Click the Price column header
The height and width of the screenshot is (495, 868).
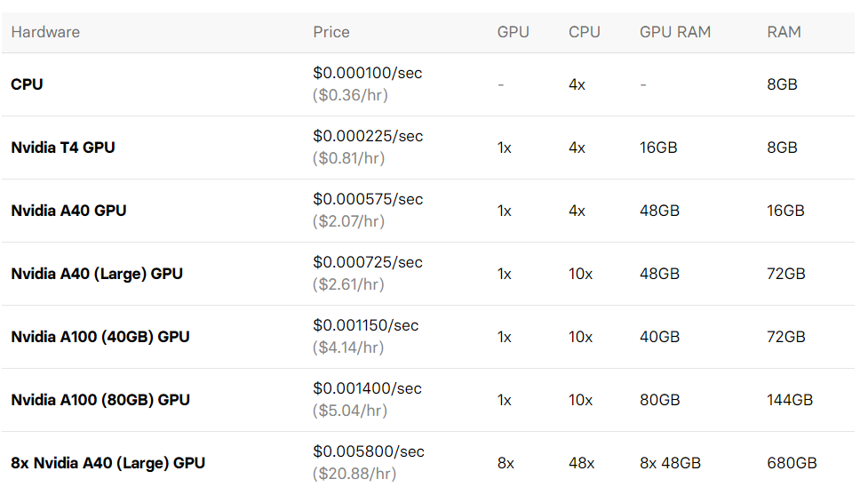(x=331, y=32)
